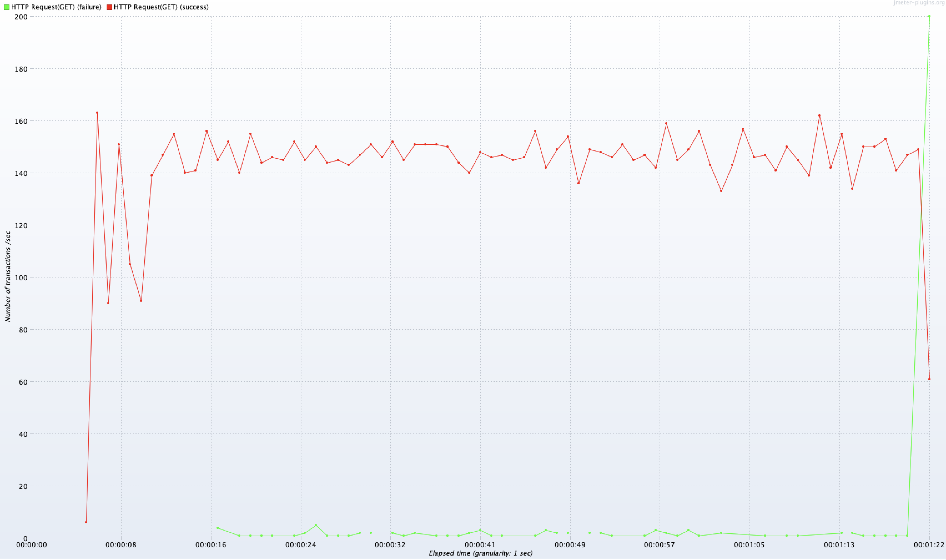The image size is (946, 560).
Task: Click the 120 label on the y-axis
Action: [x=21, y=226]
